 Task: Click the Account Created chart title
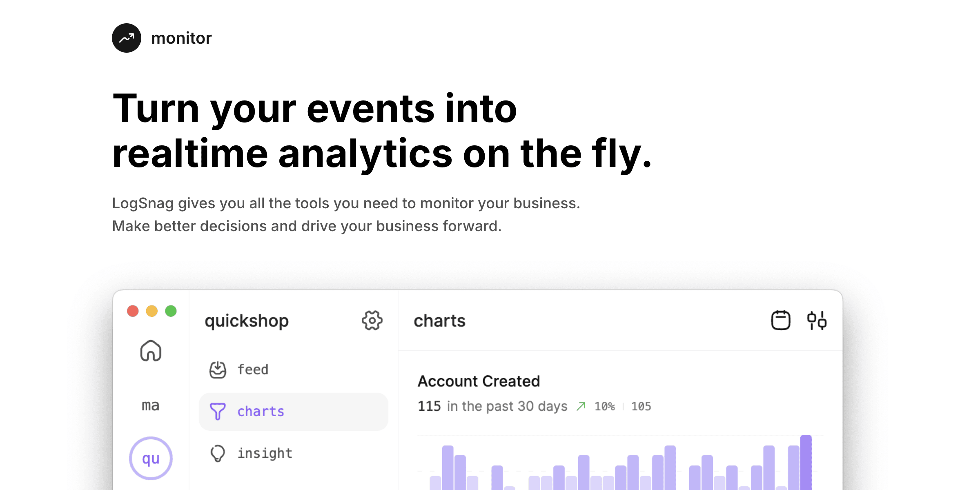[479, 381]
